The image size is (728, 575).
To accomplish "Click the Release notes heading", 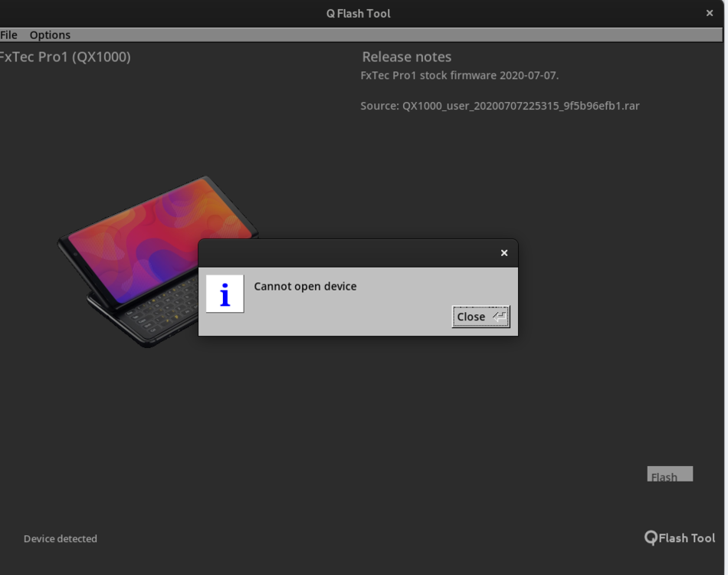I will point(406,56).
